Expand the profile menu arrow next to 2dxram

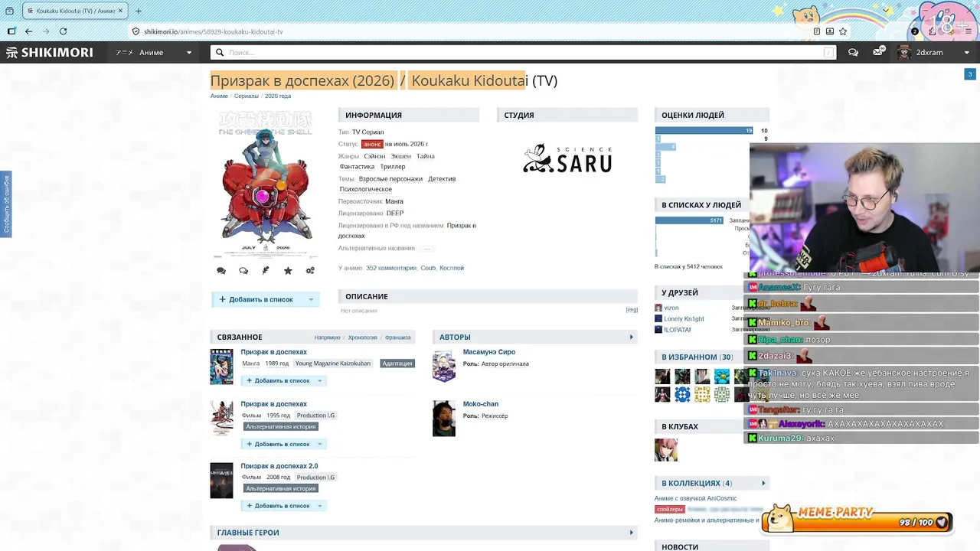click(966, 53)
